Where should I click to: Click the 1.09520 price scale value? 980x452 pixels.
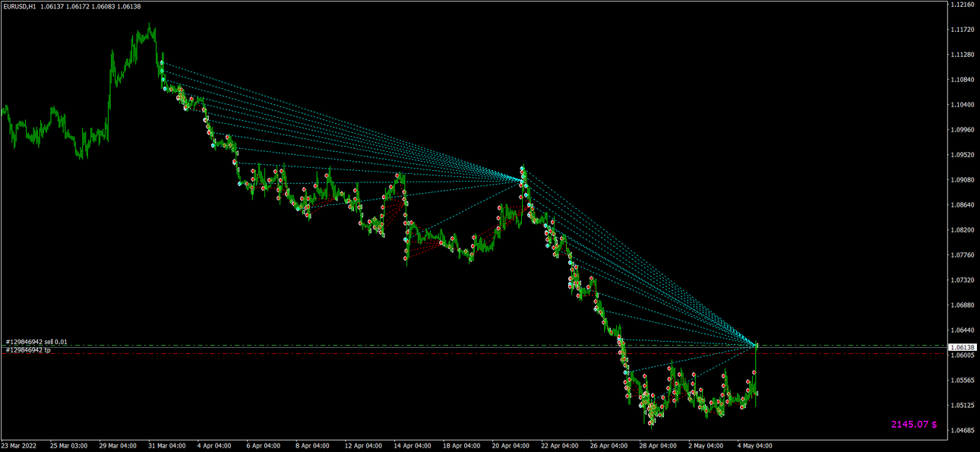coord(961,155)
